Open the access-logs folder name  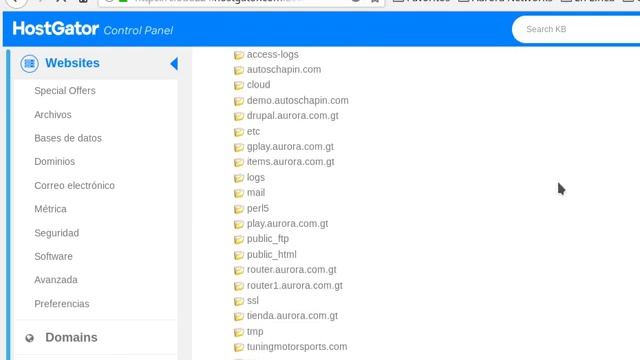273,54
